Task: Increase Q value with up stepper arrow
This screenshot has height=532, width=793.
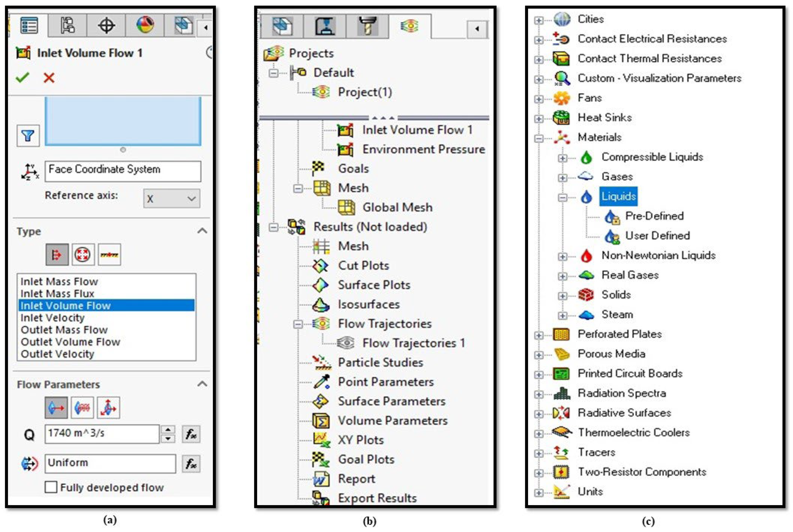Action: 168,430
